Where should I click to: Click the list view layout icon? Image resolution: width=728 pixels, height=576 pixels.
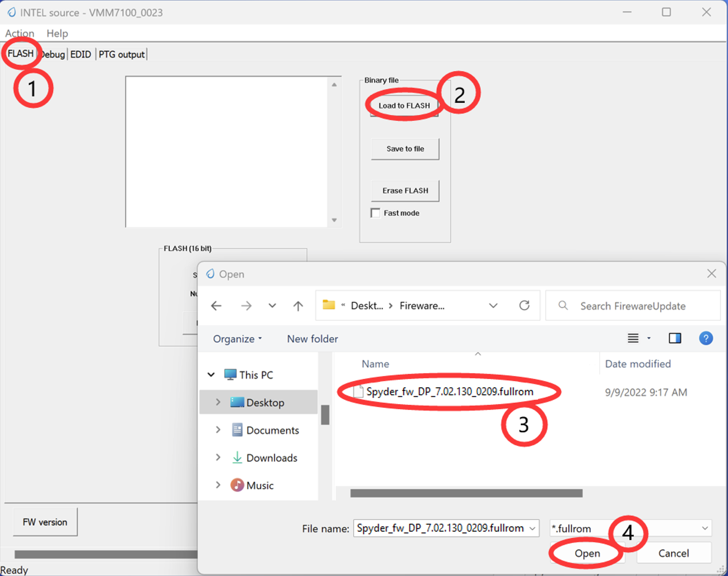tap(632, 338)
